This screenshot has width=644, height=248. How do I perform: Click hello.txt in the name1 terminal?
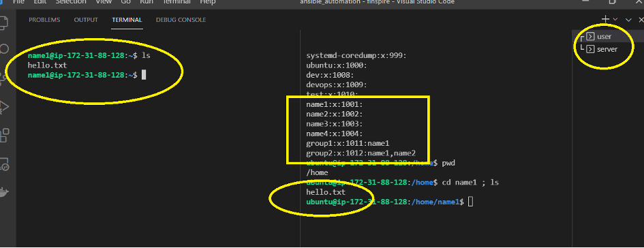[x=47, y=65]
